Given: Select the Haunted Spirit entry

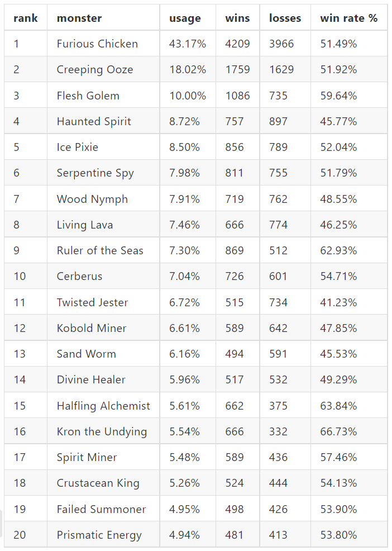Looking at the screenshot, I should point(94,121).
